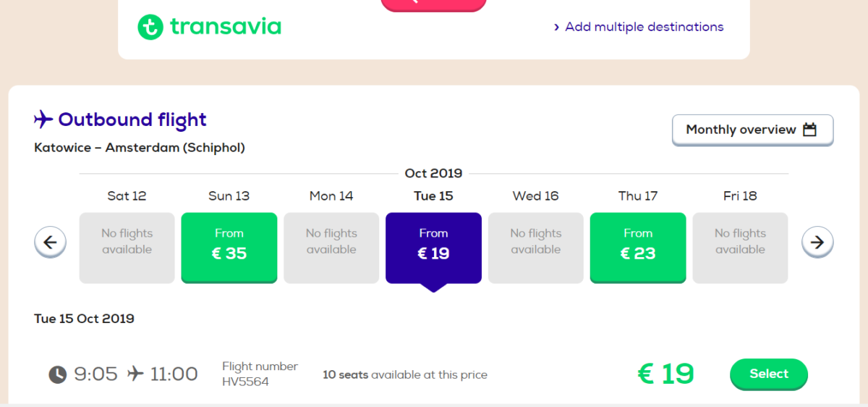Go to next dates with right arrow
This screenshot has height=407, width=868.
[x=817, y=243]
